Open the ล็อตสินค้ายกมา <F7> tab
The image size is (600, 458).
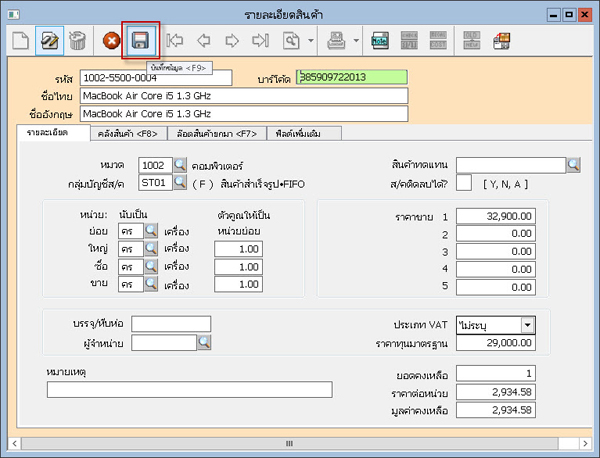click(217, 134)
